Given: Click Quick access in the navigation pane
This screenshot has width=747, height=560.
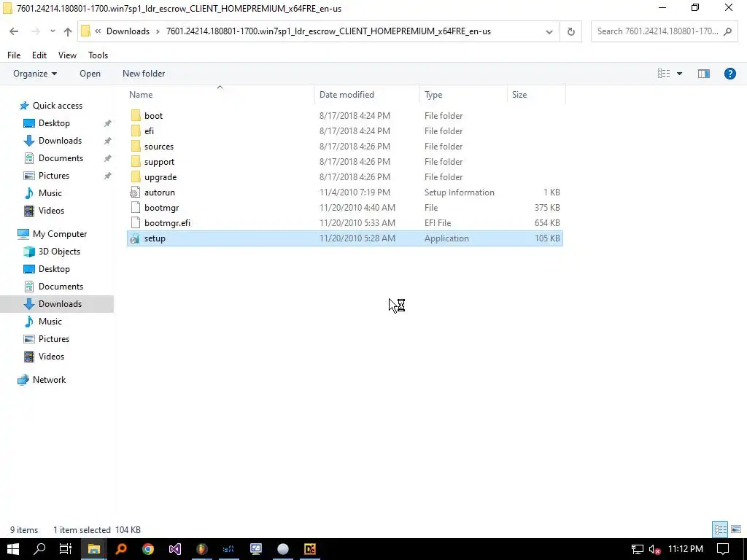Looking at the screenshot, I should pos(57,106).
